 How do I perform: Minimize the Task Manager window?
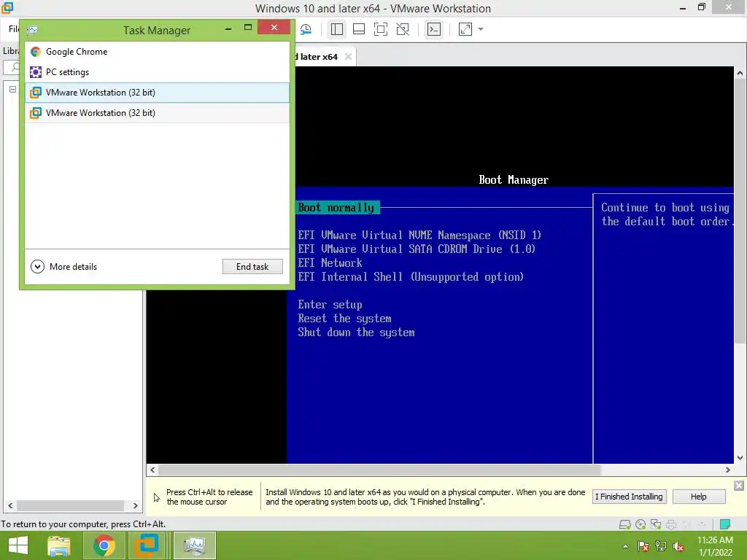pyautogui.click(x=228, y=28)
